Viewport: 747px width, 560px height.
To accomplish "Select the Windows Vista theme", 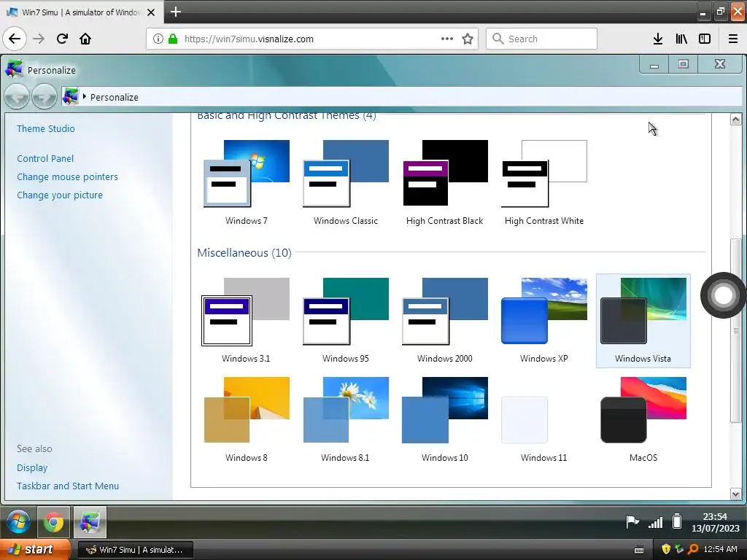I will [643, 320].
